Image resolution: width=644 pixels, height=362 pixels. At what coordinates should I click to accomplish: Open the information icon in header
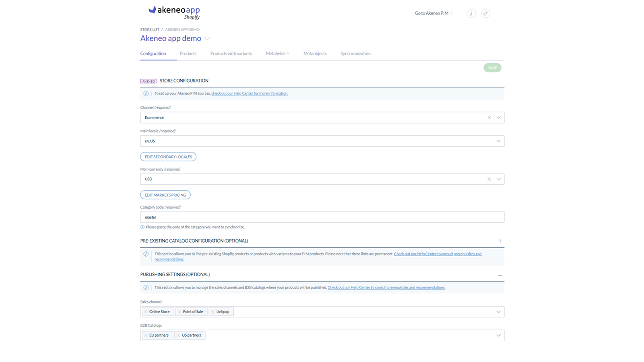pyautogui.click(x=471, y=13)
